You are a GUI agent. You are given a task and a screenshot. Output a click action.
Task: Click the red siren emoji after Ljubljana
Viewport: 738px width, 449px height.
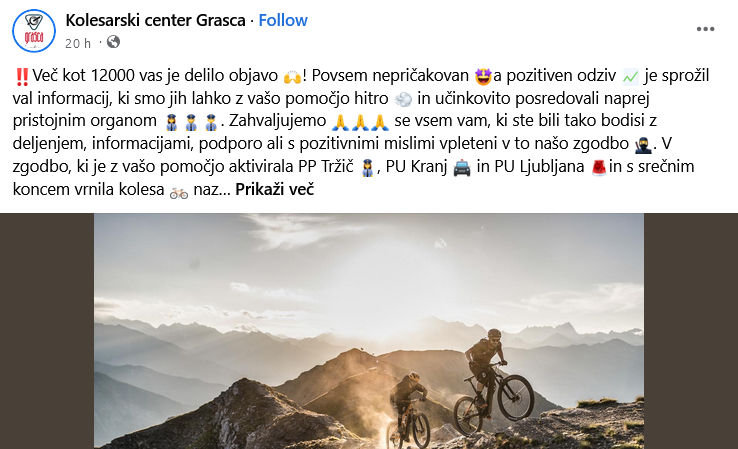[599, 168]
